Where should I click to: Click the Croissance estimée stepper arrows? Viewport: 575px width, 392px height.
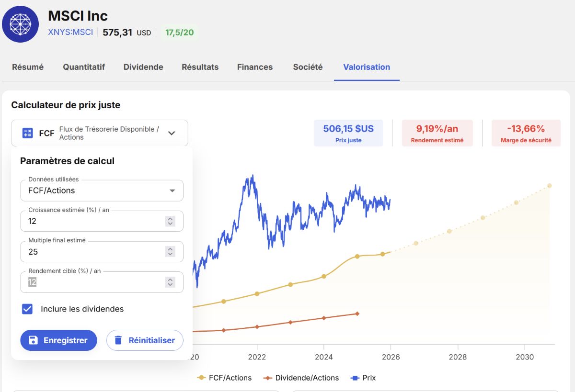coord(170,221)
